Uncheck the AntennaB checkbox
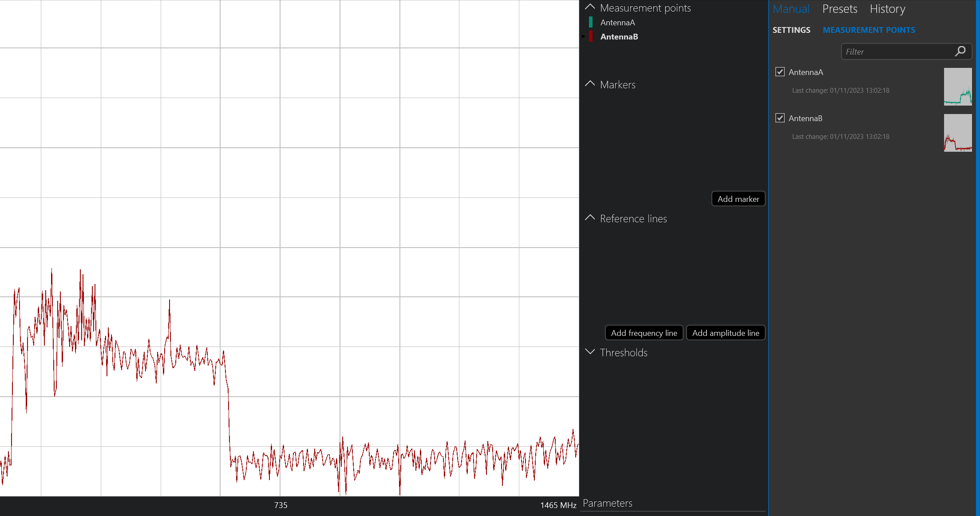Viewport: 980px width, 516px height. pyautogui.click(x=780, y=118)
